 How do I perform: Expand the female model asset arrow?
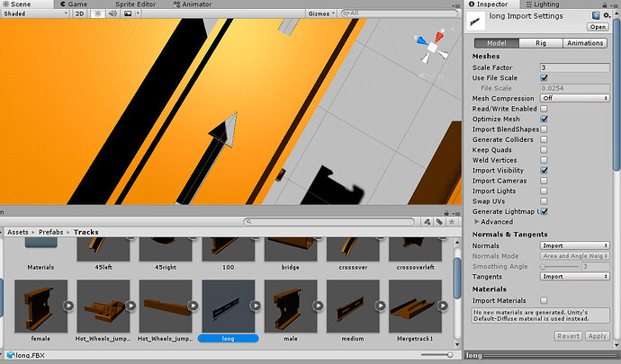tap(67, 305)
